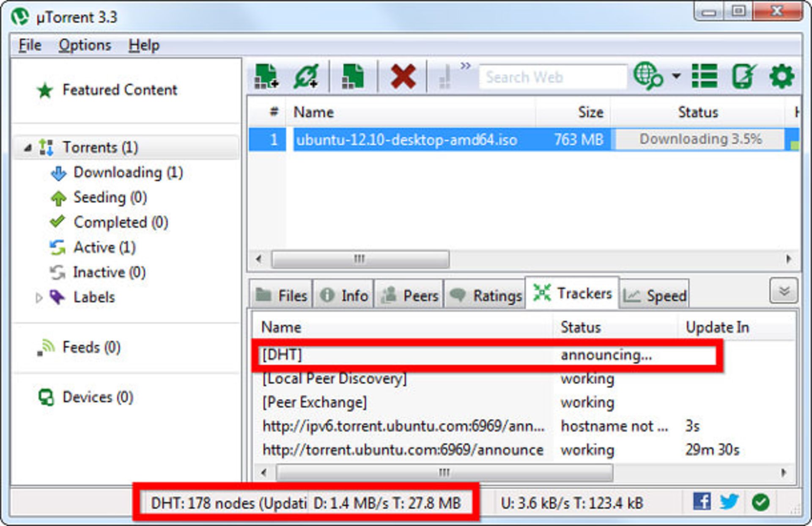
Task: Switch to the Ratings tab
Action: [485, 294]
